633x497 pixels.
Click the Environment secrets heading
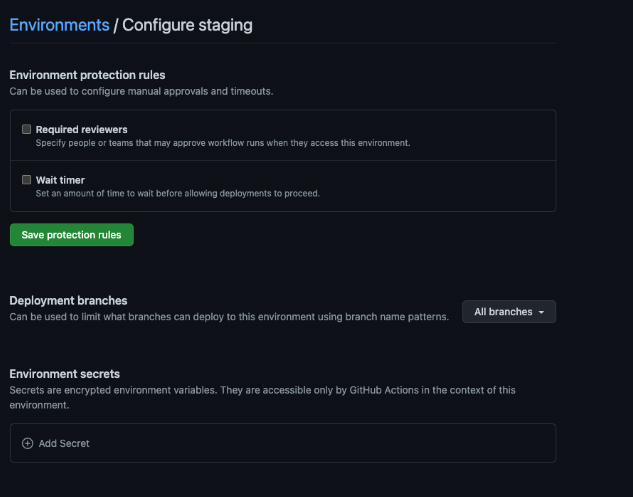point(64,374)
